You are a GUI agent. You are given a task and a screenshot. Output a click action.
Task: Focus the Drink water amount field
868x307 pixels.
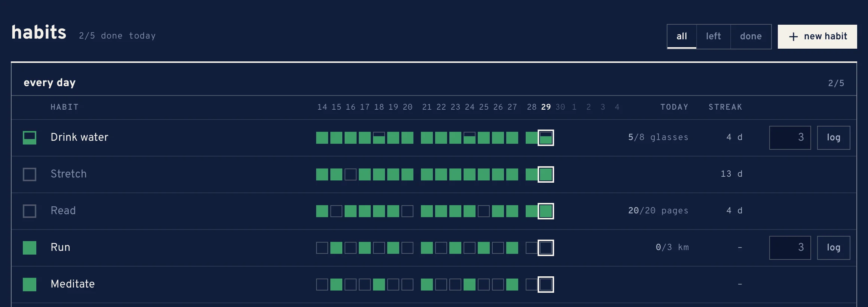click(790, 138)
